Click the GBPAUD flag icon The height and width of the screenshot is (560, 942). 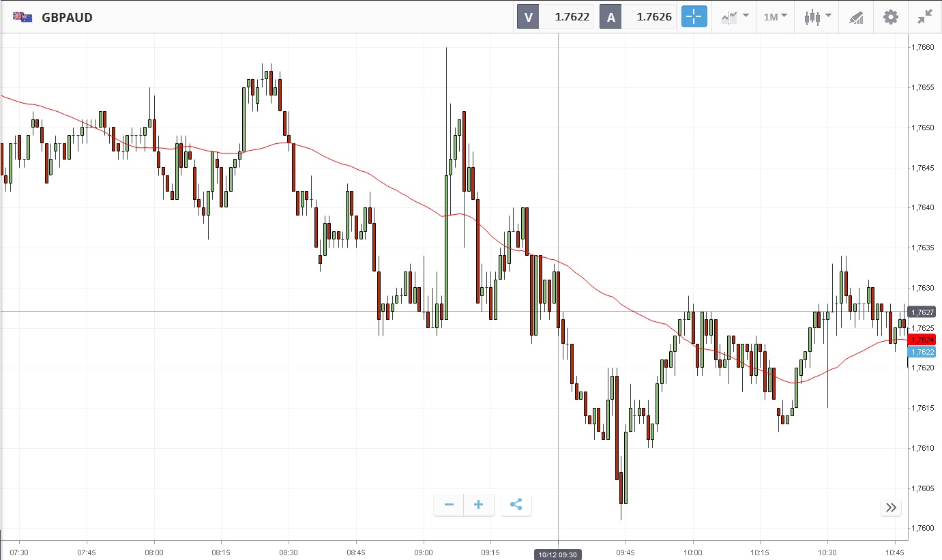click(x=23, y=17)
